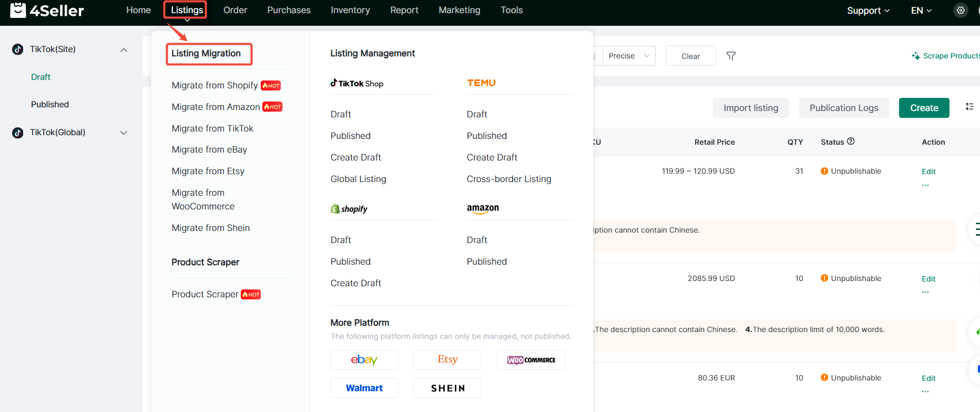Open TikTok Shop Global Listing

pos(358,179)
